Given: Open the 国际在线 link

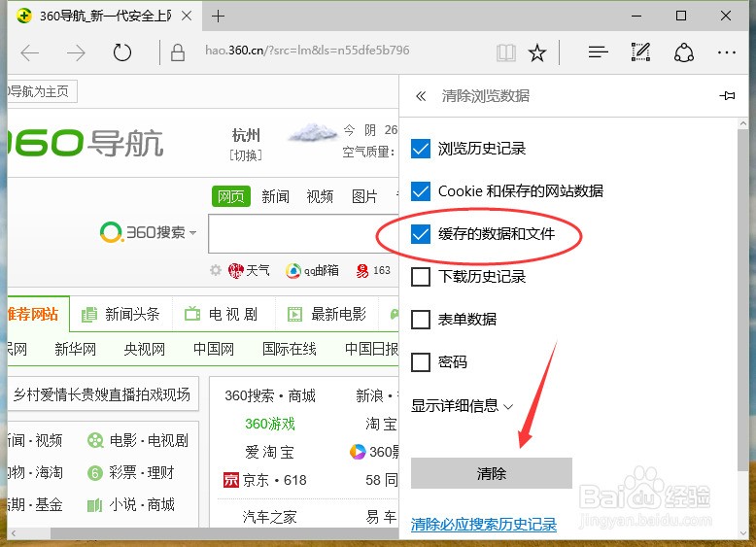Looking at the screenshot, I should [290, 349].
